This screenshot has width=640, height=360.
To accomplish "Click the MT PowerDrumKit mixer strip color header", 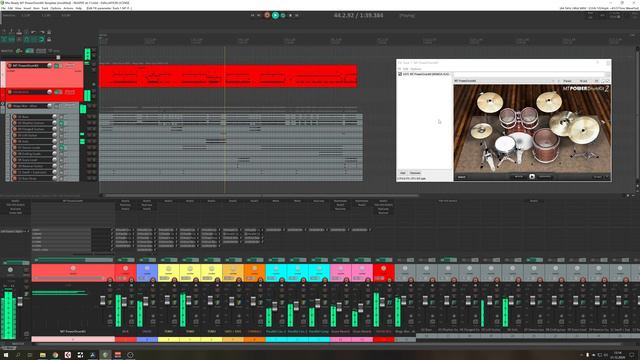I will [73, 273].
